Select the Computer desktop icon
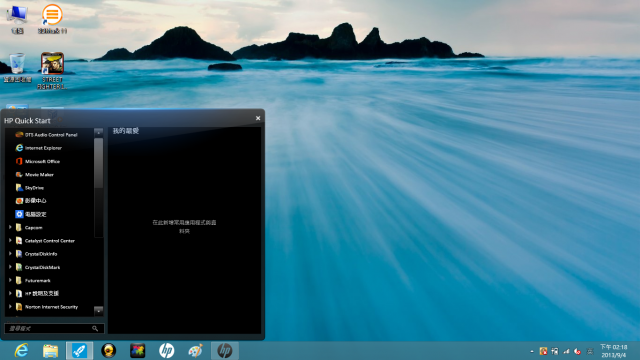This screenshot has height=360, width=640. coord(17,19)
